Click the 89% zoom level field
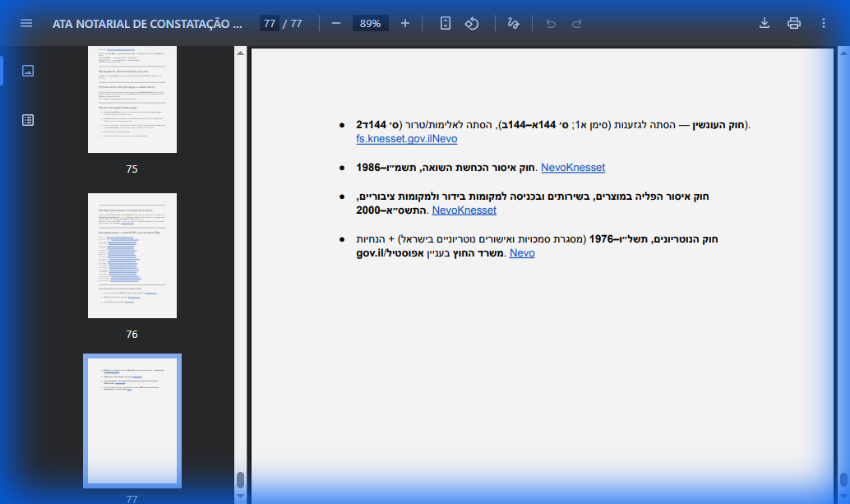This screenshot has width=850, height=504. [371, 23]
